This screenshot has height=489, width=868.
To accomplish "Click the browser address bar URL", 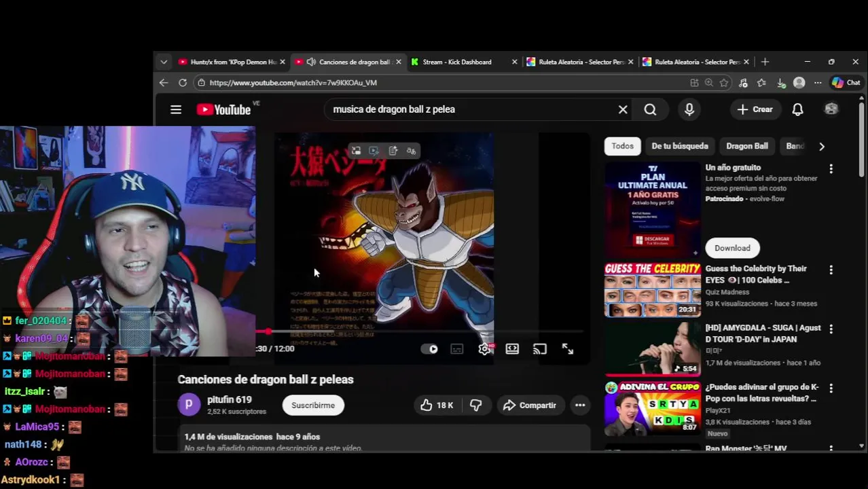I will pyautogui.click(x=293, y=83).
